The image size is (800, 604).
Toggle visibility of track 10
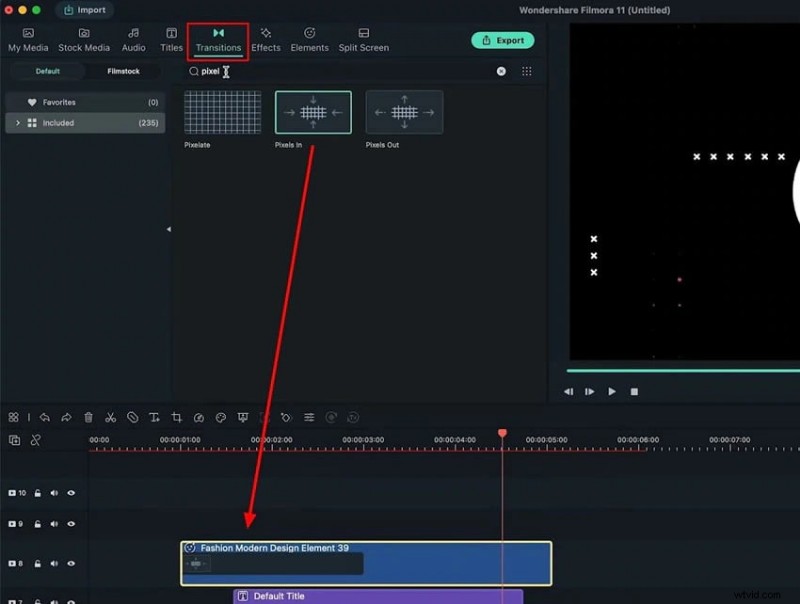pyautogui.click(x=71, y=493)
